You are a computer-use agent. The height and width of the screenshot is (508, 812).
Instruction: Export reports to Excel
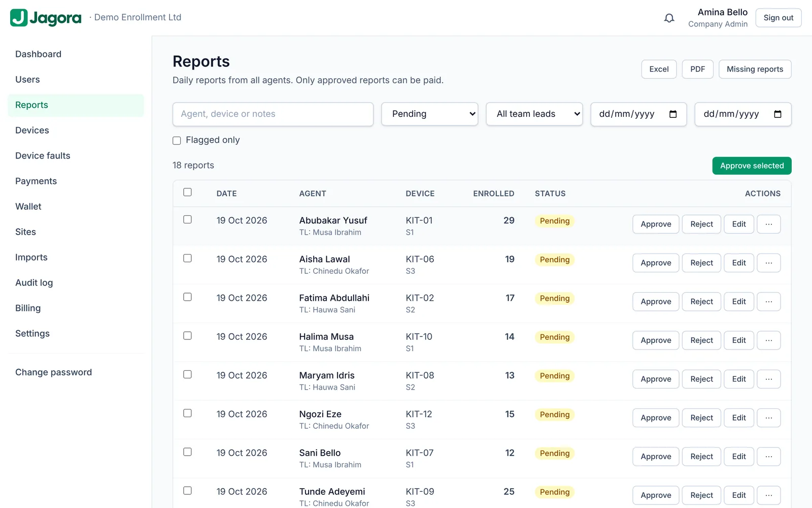click(659, 69)
